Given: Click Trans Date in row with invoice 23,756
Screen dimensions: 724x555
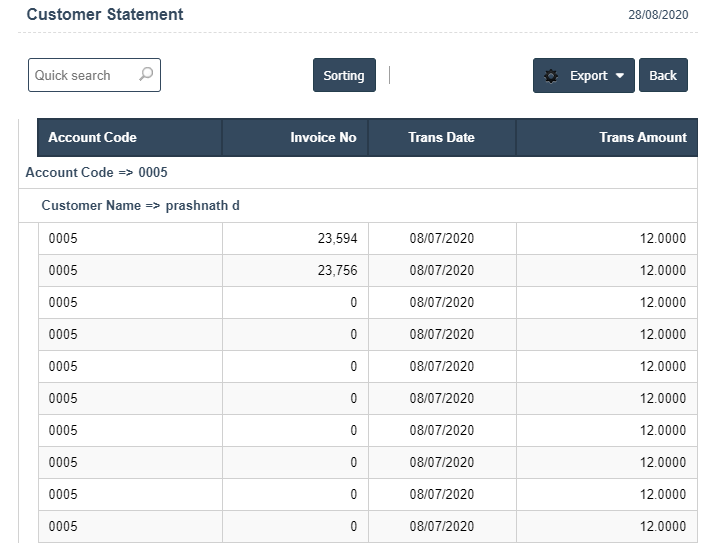Looking at the screenshot, I should coord(441,271).
